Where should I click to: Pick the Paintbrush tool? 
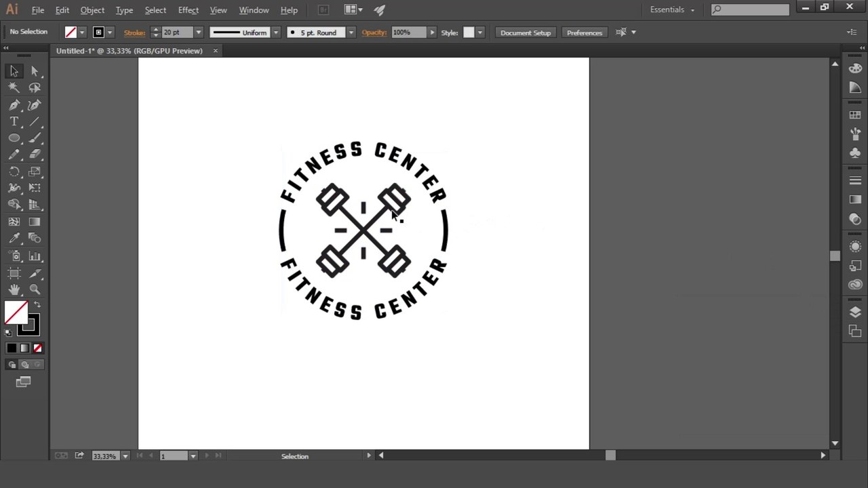click(35, 138)
